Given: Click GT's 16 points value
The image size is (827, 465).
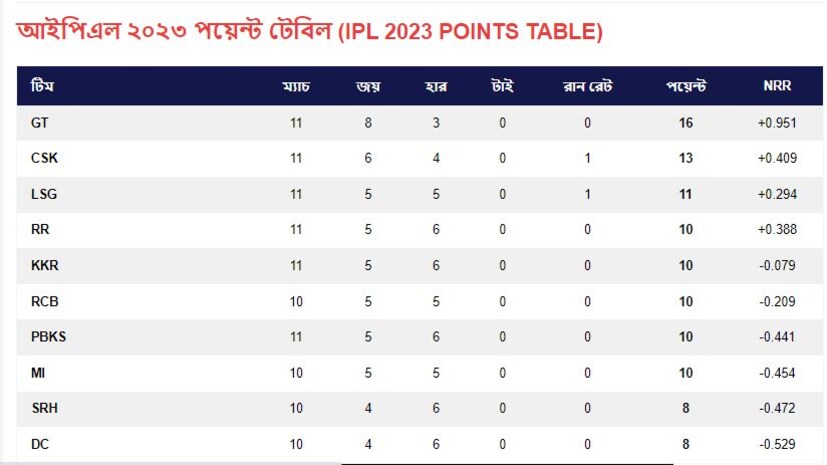Looking at the screenshot, I should point(686,123).
